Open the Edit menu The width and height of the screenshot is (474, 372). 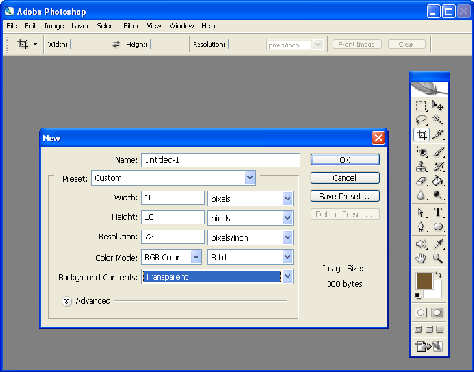tap(30, 26)
